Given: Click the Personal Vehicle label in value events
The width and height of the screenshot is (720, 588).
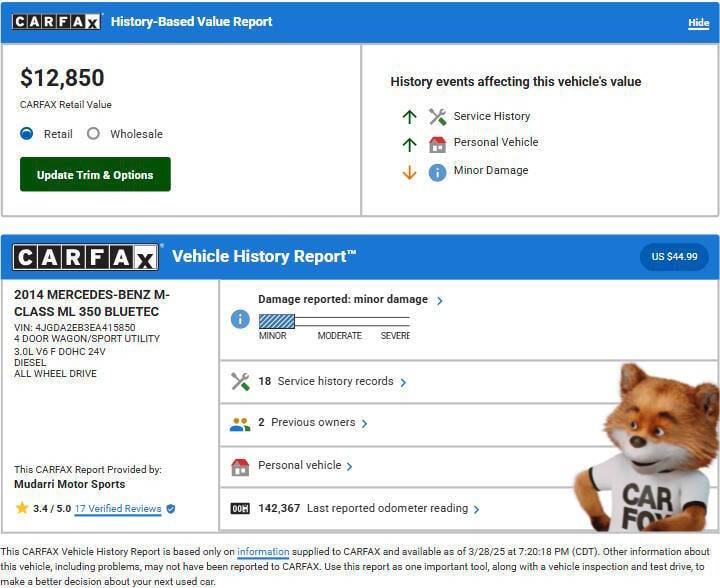Looking at the screenshot, I should click(x=496, y=142).
